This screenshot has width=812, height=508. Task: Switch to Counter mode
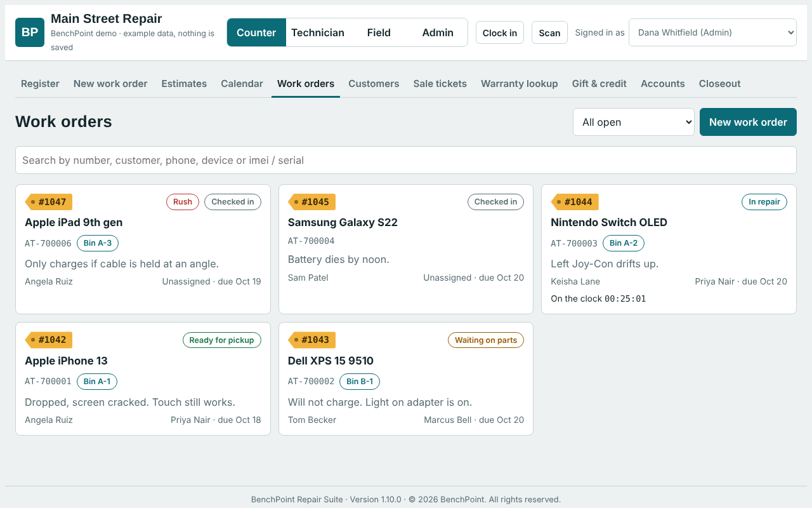click(x=256, y=32)
